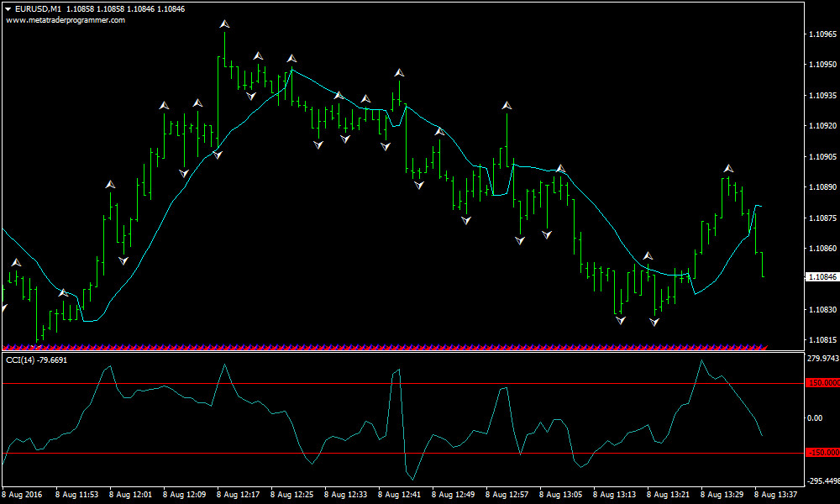
Task: Click the 8 Aug 13:37 time axis label
Action: (x=777, y=494)
